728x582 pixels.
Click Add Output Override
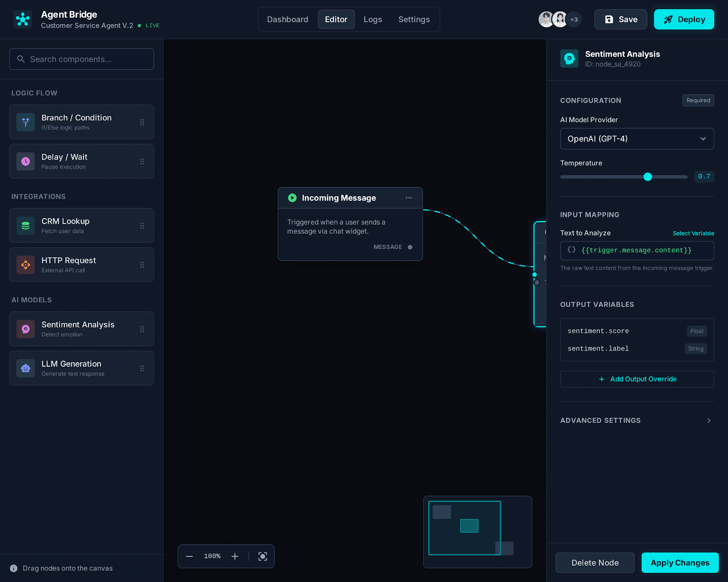point(637,379)
